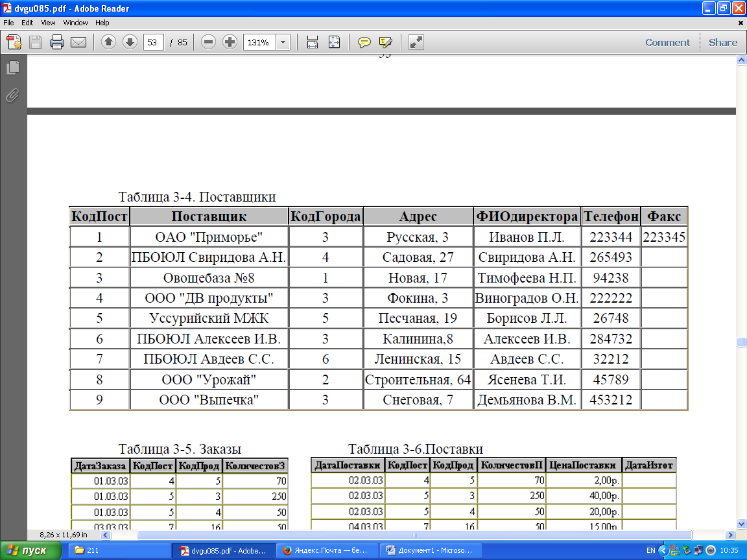Select the Highlight text tool

(385, 42)
